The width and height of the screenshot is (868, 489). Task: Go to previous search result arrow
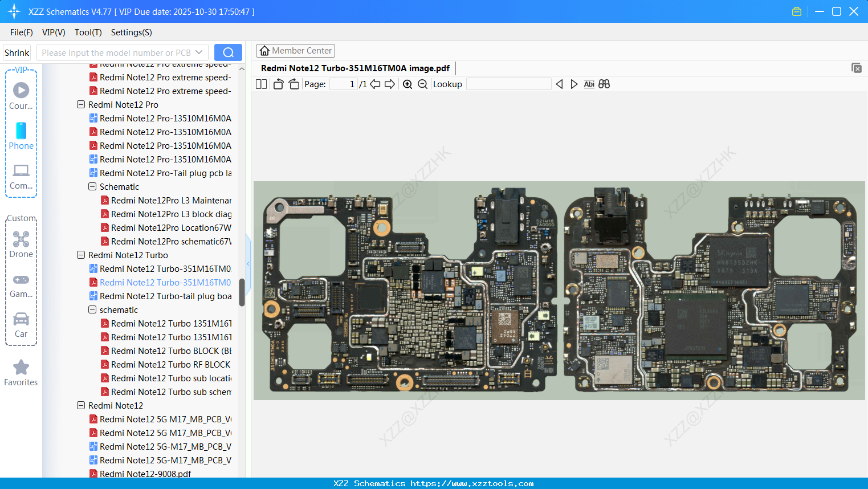(x=559, y=84)
